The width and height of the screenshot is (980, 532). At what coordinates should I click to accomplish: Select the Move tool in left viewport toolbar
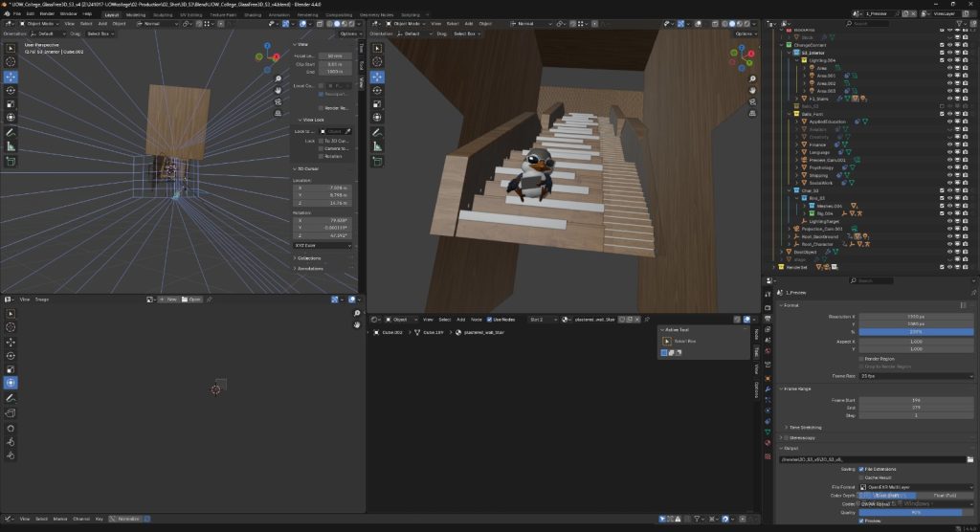pyautogui.click(x=11, y=77)
